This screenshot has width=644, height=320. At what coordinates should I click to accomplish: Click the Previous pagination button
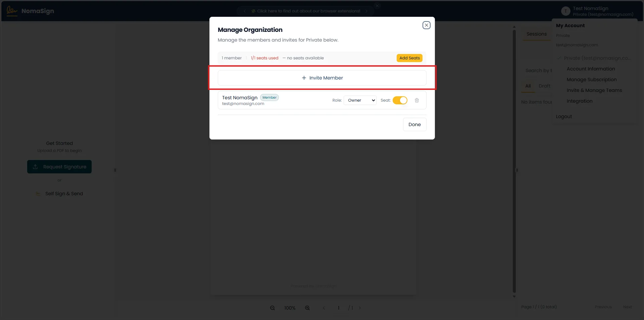tap(603, 307)
